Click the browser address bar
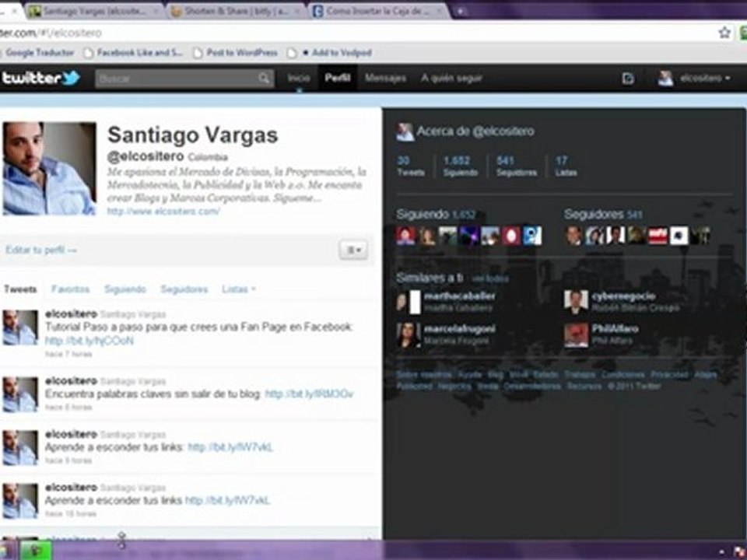Image resolution: width=747 pixels, height=560 pixels. [x=357, y=33]
